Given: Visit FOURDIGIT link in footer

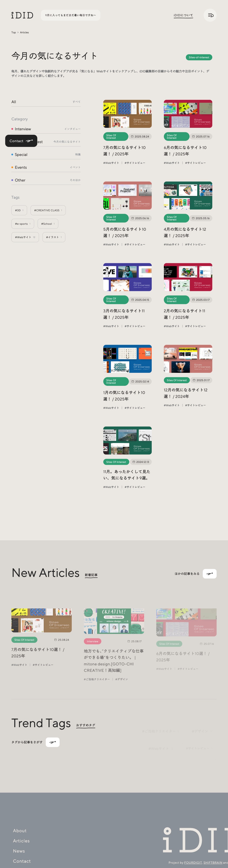Looking at the screenshot, I should tap(193, 863).
